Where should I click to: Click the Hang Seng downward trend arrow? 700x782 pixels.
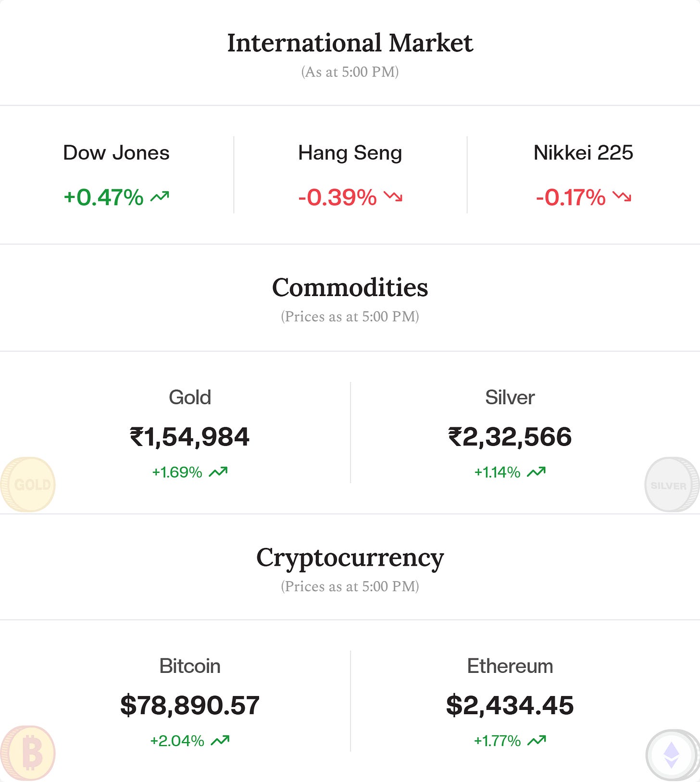[393, 197]
